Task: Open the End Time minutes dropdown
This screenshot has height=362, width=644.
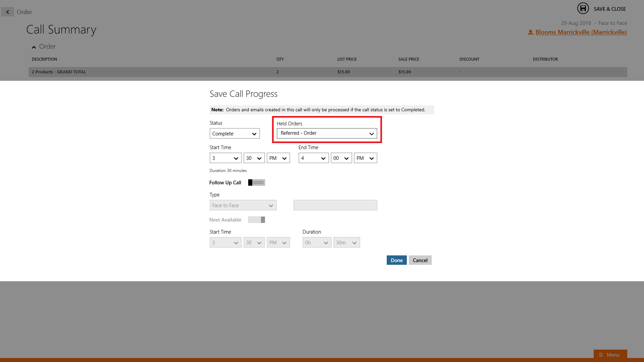Action: coord(341,158)
